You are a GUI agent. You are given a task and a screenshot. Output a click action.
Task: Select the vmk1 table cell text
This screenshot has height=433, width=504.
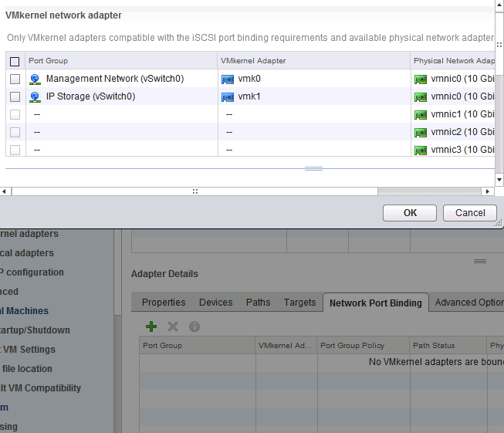[x=249, y=96]
